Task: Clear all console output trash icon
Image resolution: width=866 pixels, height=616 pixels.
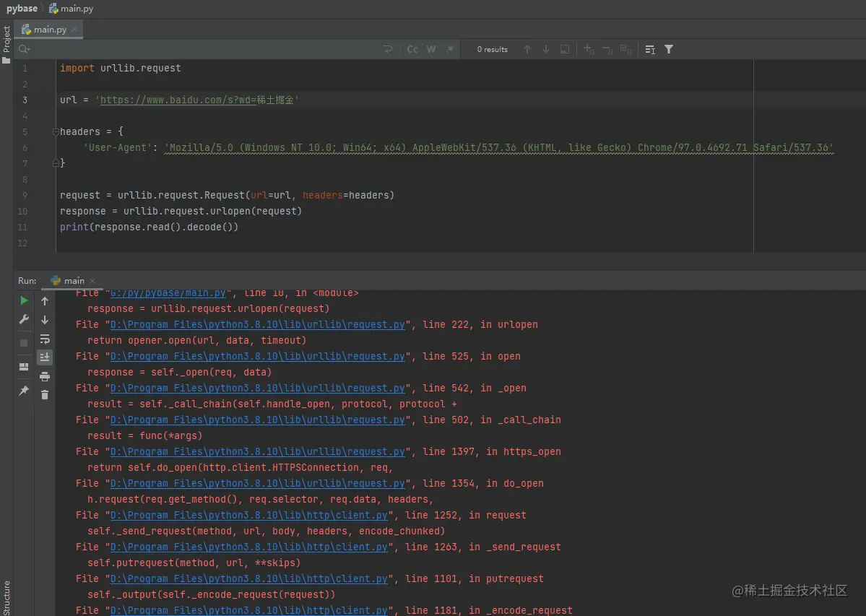Action: pyautogui.click(x=45, y=395)
